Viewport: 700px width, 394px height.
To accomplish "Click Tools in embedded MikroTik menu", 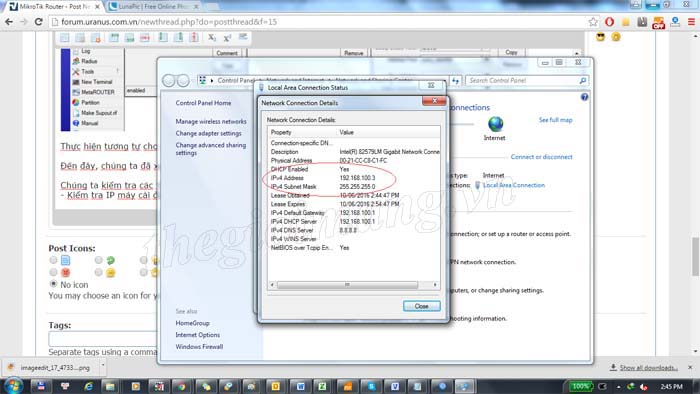I will [x=88, y=71].
